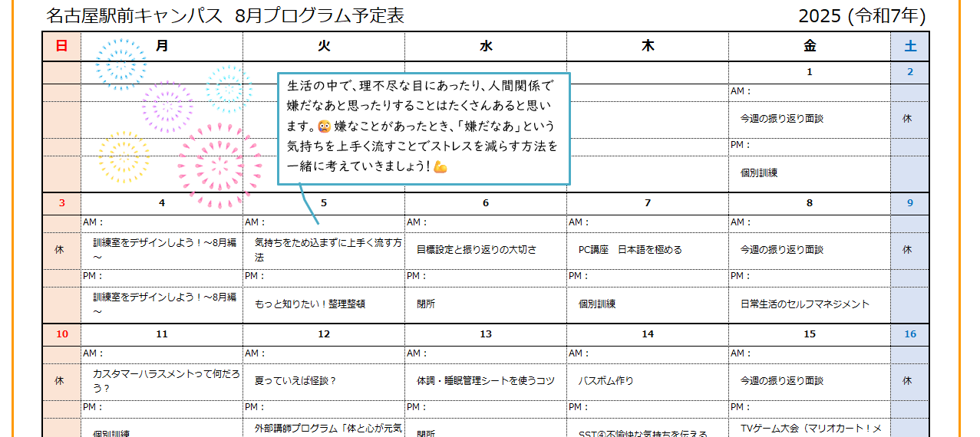Open もっと知りたい！整理整頓 program
This screenshot has height=437, width=980.
[309, 304]
